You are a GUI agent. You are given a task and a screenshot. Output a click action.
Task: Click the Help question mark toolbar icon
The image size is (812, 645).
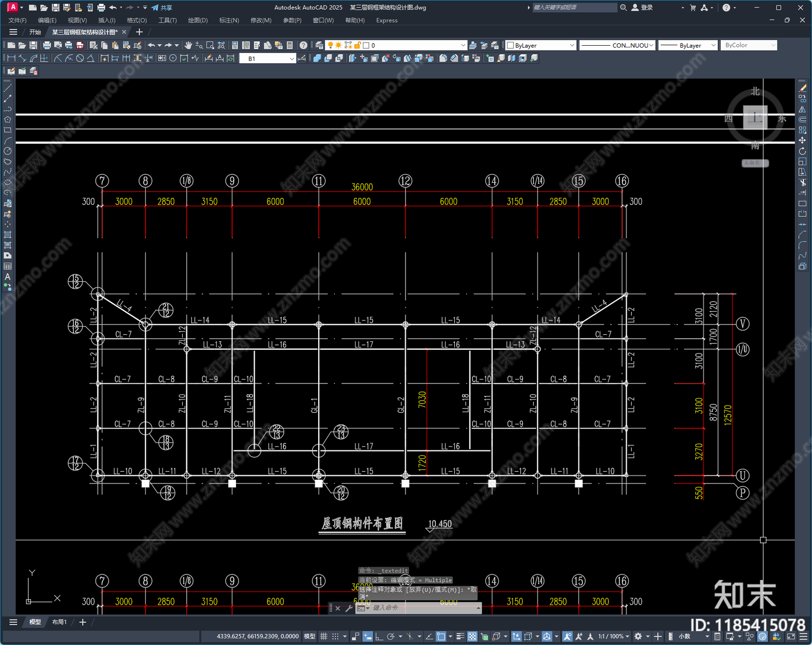tap(303, 45)
